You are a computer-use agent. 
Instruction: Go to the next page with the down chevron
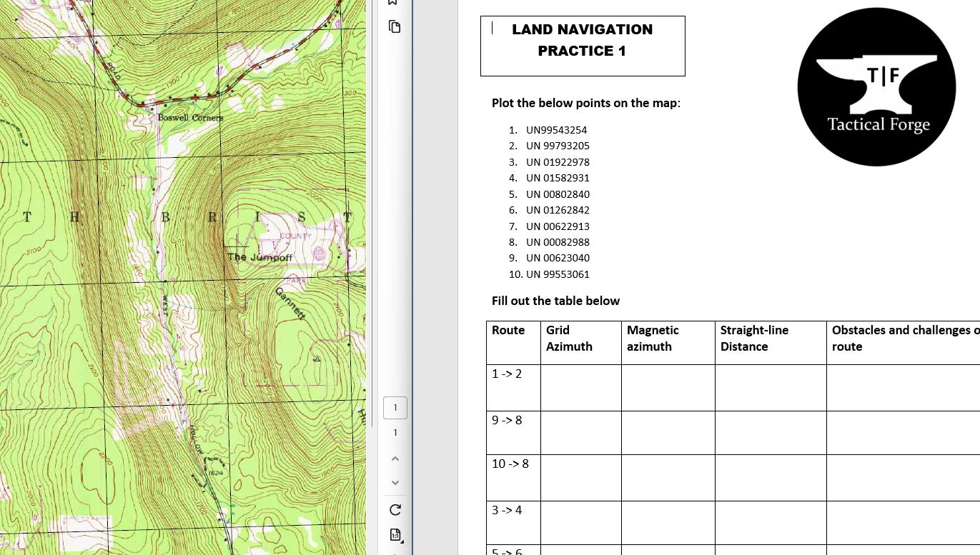tap(395, 482)
